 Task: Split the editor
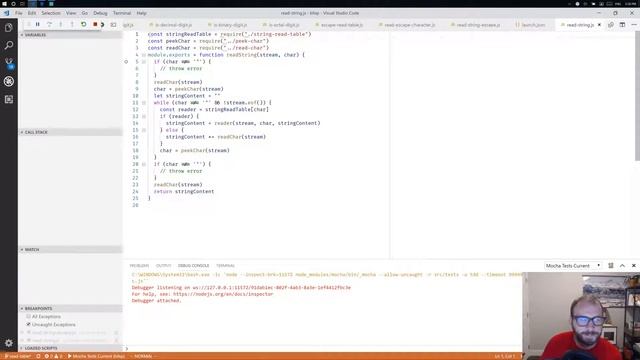pyautogui.click(x=622, y=25)
